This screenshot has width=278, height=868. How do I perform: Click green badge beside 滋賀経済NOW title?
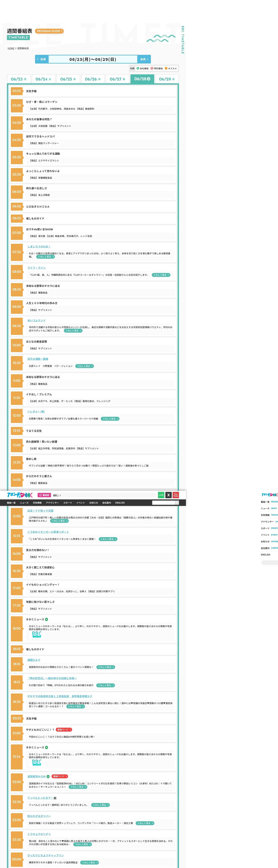[x=48, y=776]
